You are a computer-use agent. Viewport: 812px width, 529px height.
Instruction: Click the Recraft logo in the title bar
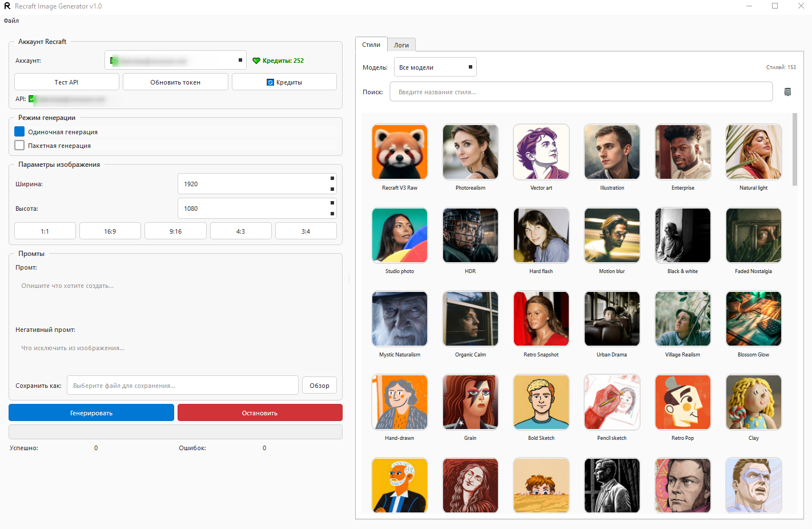coord(7,6)
